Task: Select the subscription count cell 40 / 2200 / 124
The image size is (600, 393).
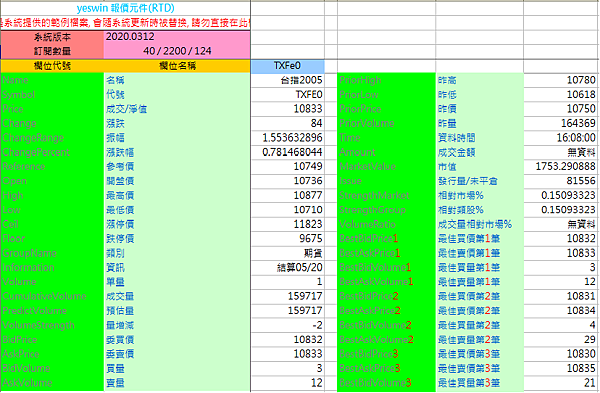Action: pyautogui.click(x=177, y=51)
